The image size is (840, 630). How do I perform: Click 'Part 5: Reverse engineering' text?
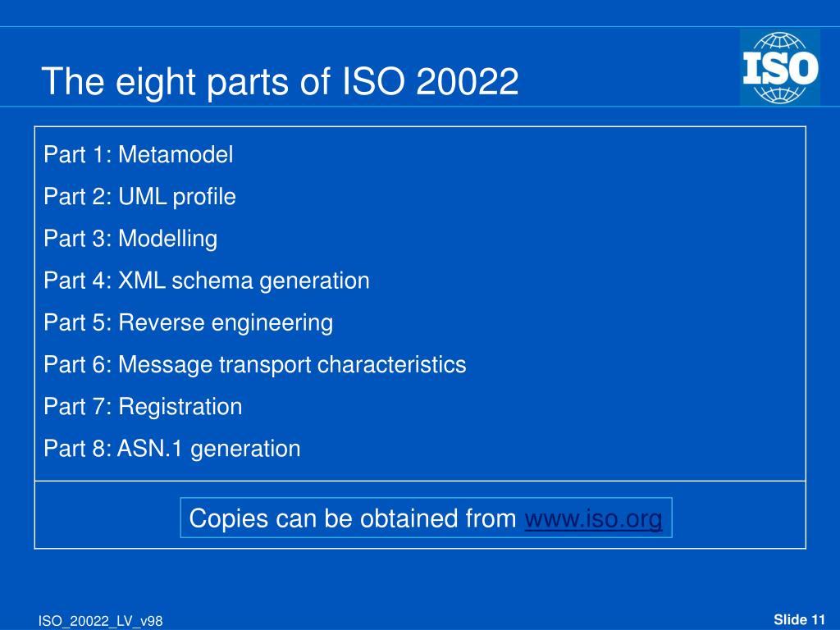[x=188, y=323]
